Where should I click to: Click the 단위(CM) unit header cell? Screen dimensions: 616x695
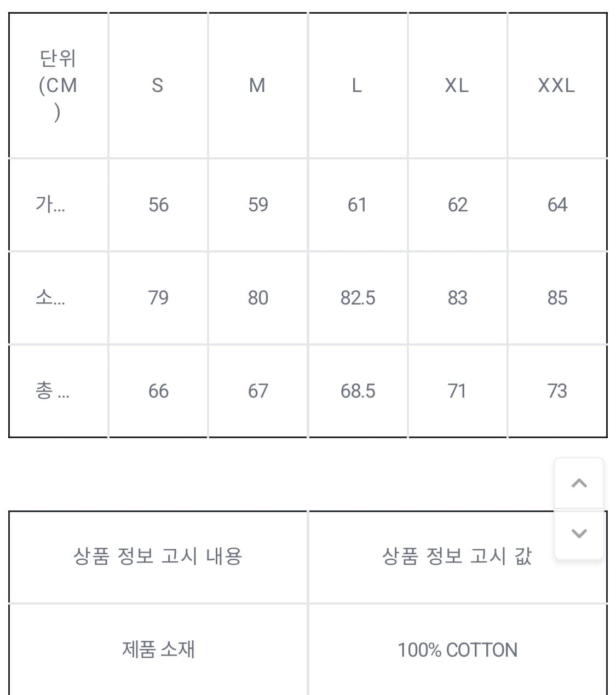[x=58, y=85]
